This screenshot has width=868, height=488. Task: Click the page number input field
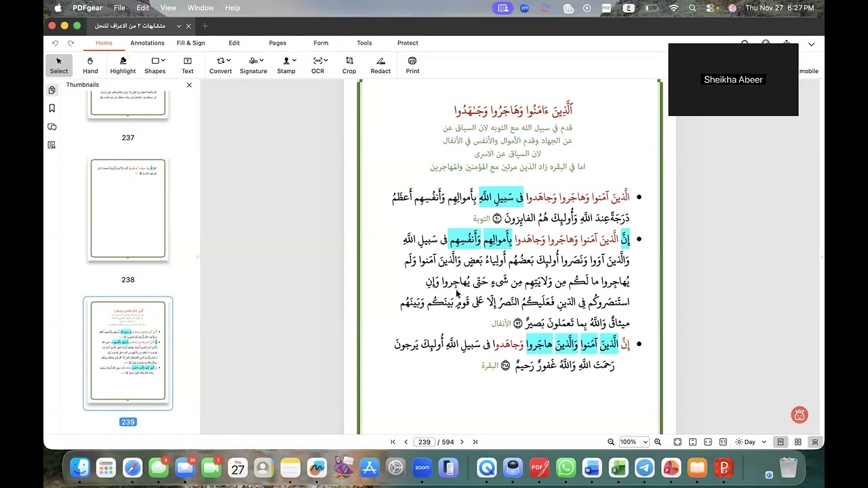(x=425, y=442)
